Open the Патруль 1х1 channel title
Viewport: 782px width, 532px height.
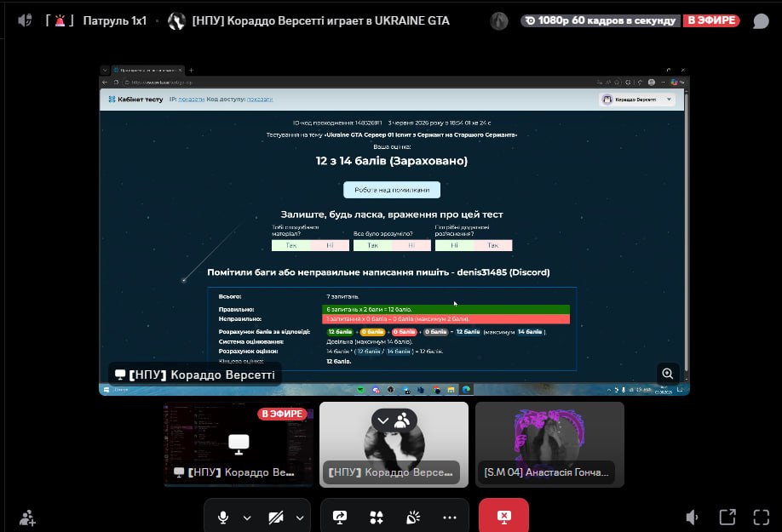pyautogui.click(x=115, y=21)
